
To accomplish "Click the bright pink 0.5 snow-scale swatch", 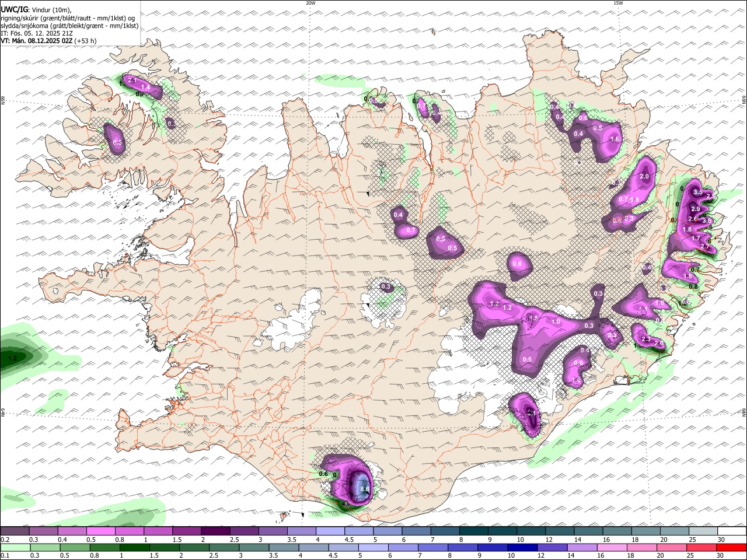I will (x=101, y=531).
